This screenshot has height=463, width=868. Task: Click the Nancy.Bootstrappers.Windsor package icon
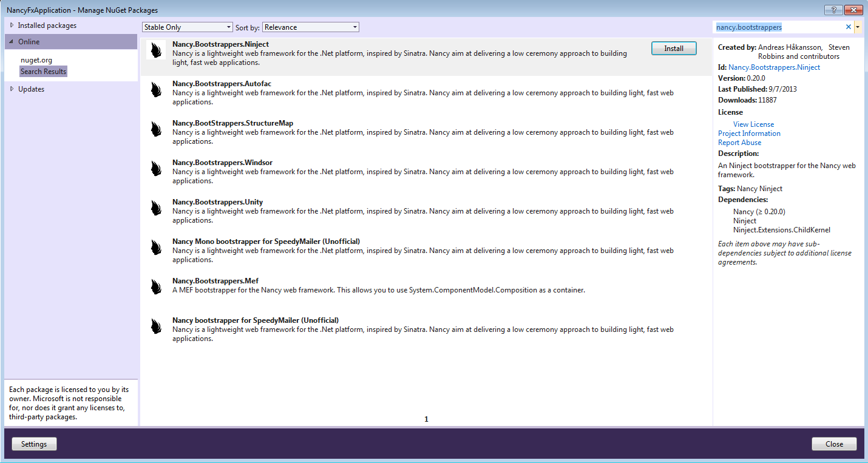[x=156, y=168]
